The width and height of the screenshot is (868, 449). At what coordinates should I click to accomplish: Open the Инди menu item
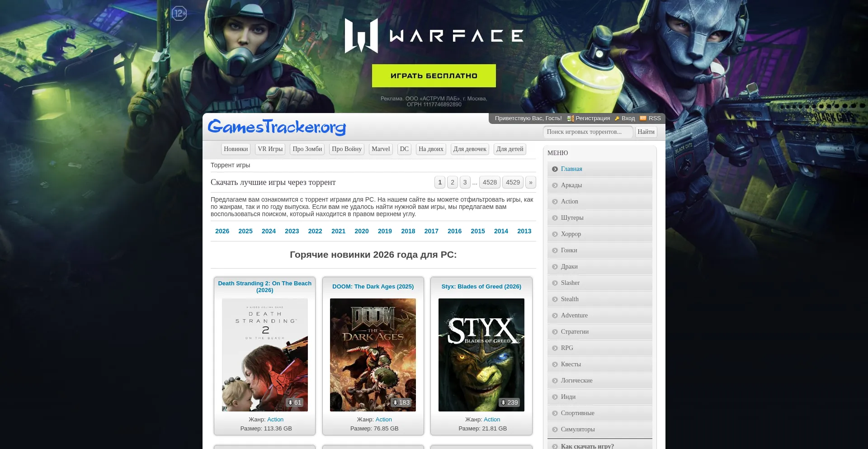[x=599, y=397]
